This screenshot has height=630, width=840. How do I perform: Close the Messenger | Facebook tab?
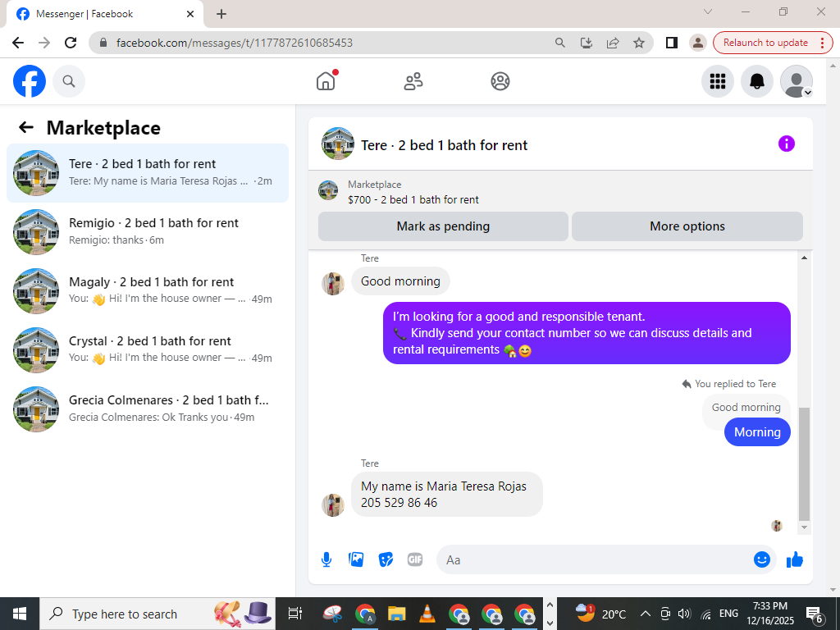coord(190,14)
